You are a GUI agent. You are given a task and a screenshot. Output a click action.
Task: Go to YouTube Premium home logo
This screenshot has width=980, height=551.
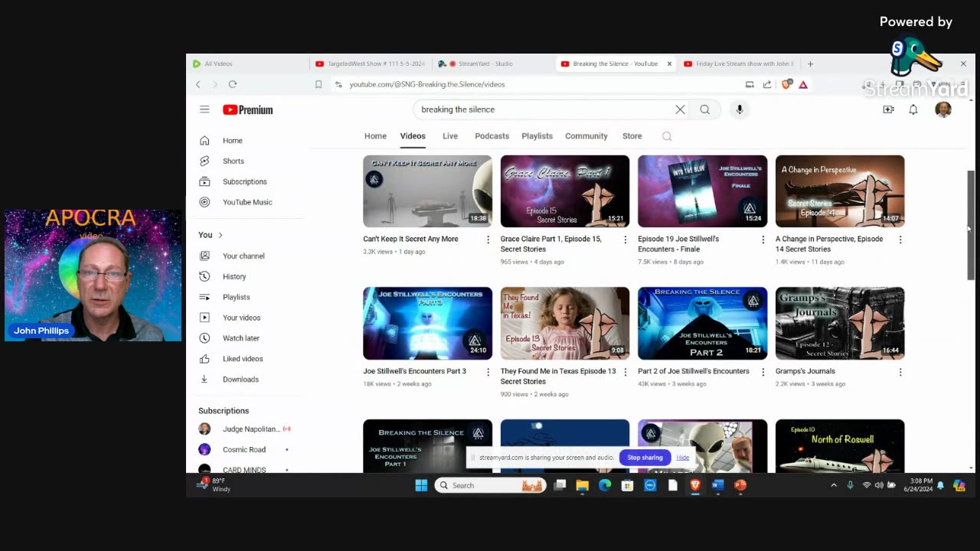[248, 109]
